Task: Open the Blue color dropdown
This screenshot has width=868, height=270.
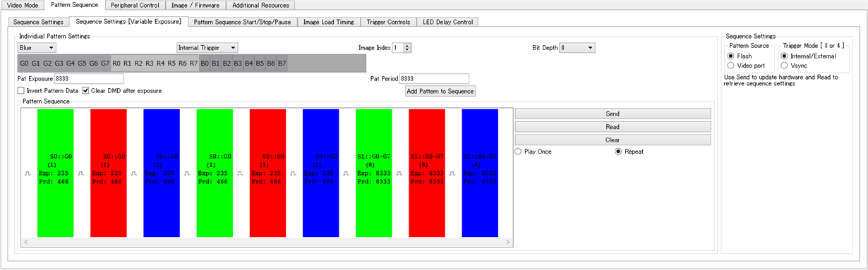Action: pos(37,48)
